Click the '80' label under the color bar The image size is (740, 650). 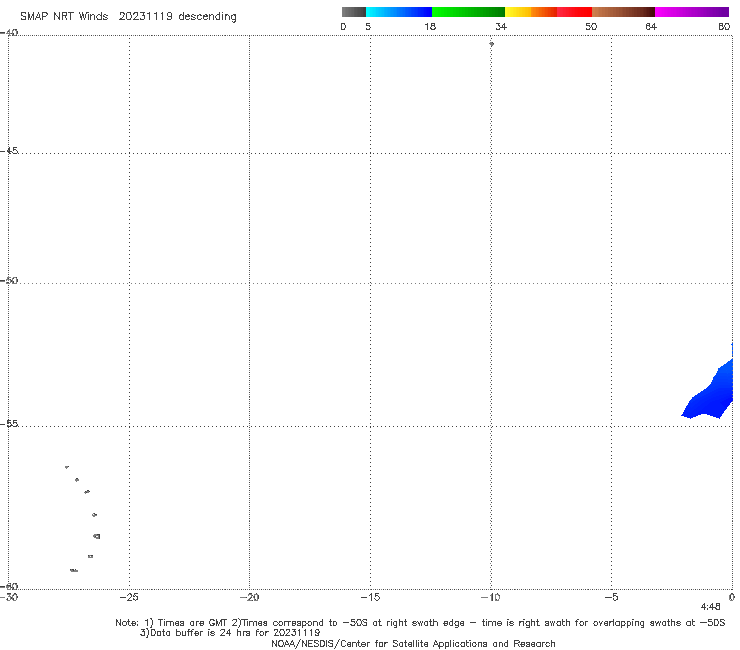(x=724, y=26)
